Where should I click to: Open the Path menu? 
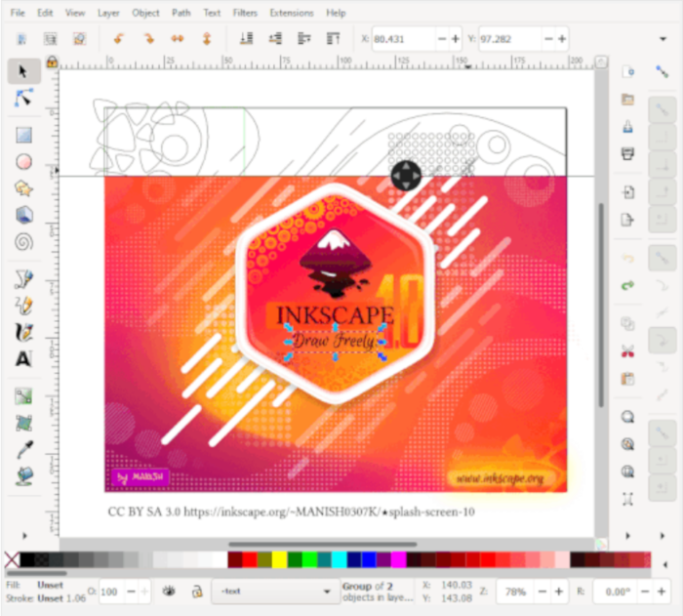[x=181, y=13]
